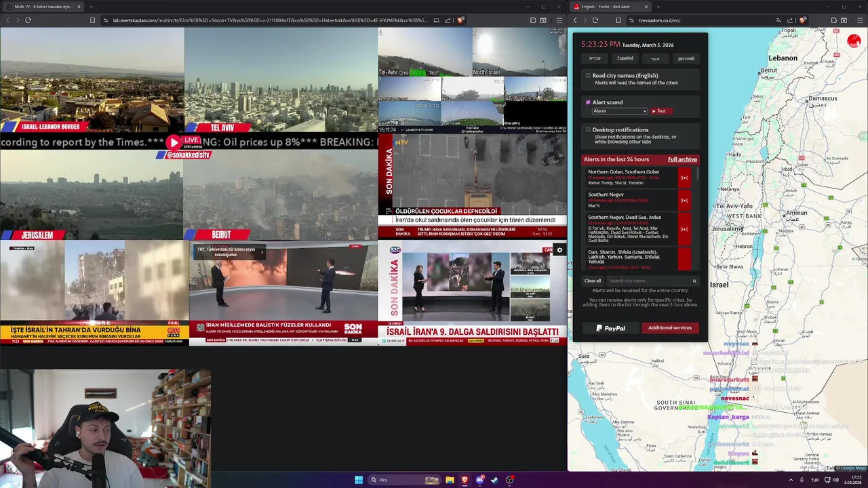
Task: Click taskbar clock showing 17:23
Action: pyautogui.click(x=852, y=480)
